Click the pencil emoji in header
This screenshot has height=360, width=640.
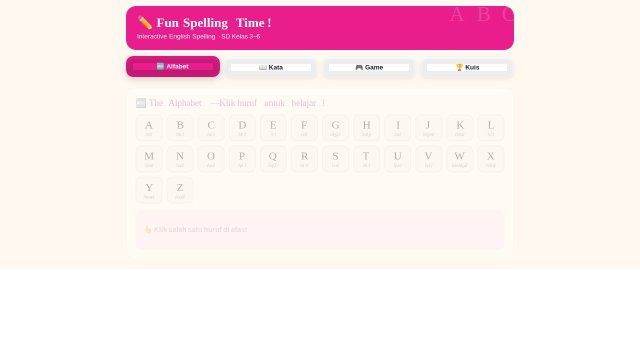pyautogui.click(x=145, y=23)
